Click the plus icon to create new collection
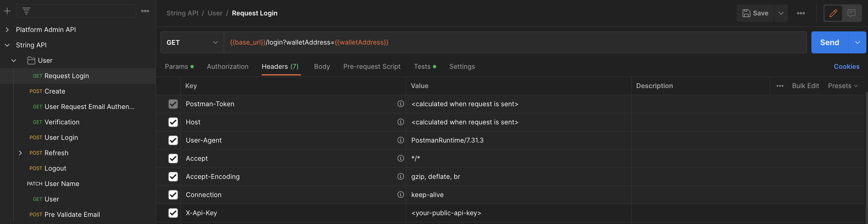The width and height of the screenshot is (868, 224). (x=7, y=11)
